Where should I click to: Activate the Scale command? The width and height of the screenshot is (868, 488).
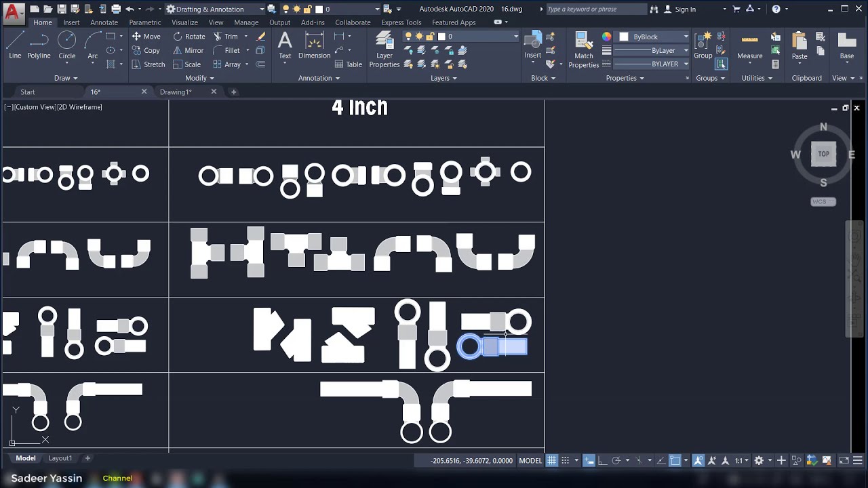pos(186,64)
